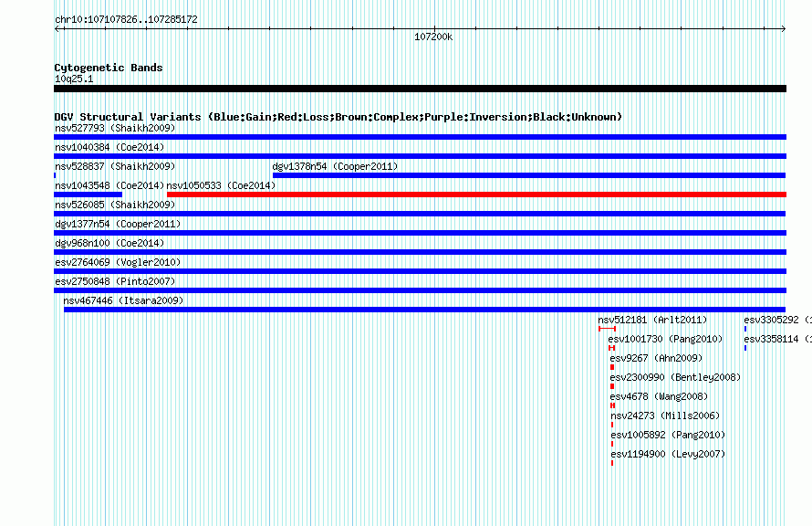
Task: Open esv1194900 (Levy2007) label
Action: pos(668,454)
